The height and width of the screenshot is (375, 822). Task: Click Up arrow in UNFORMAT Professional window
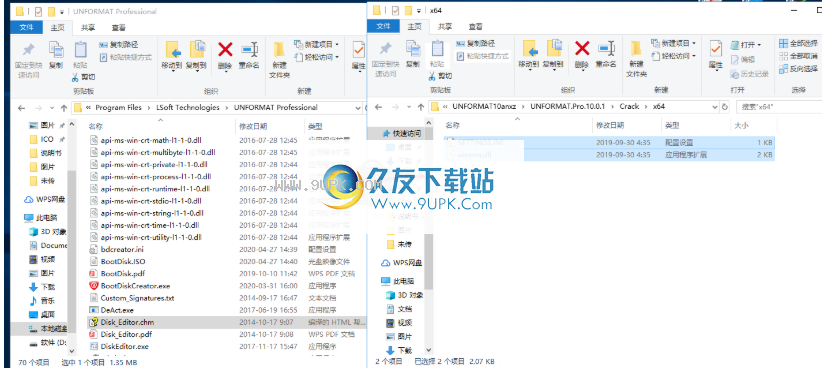[x=63, y=108]
